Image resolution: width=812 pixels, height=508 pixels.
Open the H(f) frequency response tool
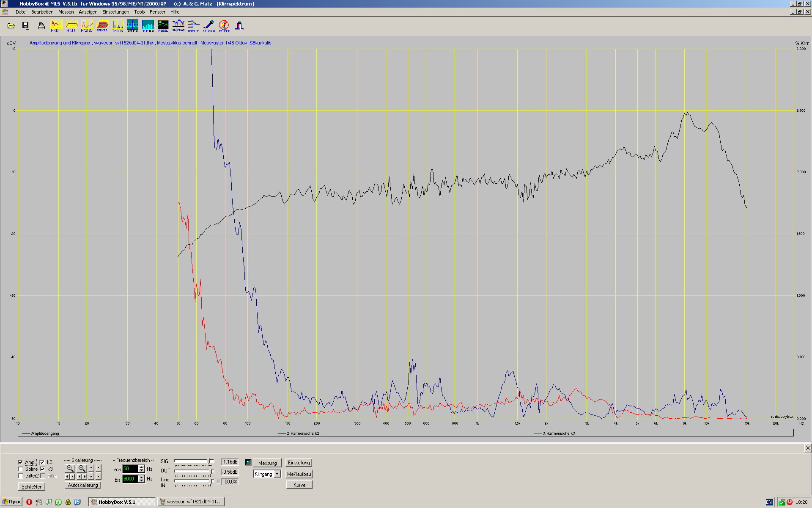click(71, 25)
